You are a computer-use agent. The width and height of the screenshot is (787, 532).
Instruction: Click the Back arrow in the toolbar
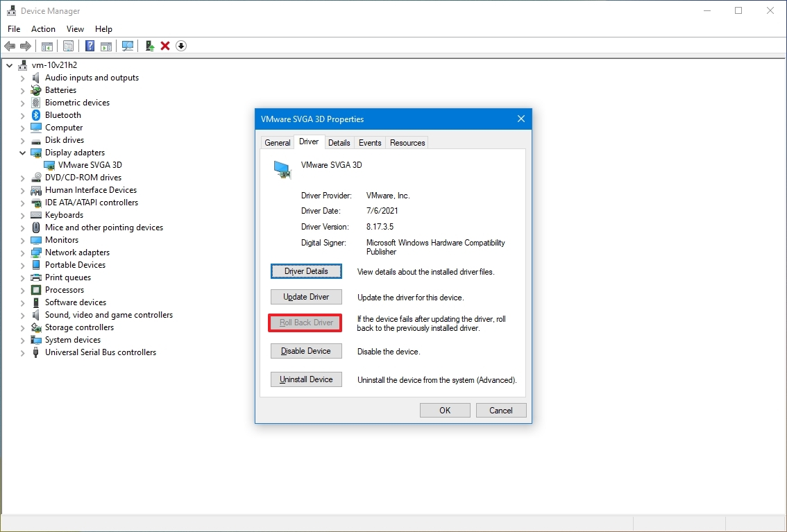coord(10,46)
